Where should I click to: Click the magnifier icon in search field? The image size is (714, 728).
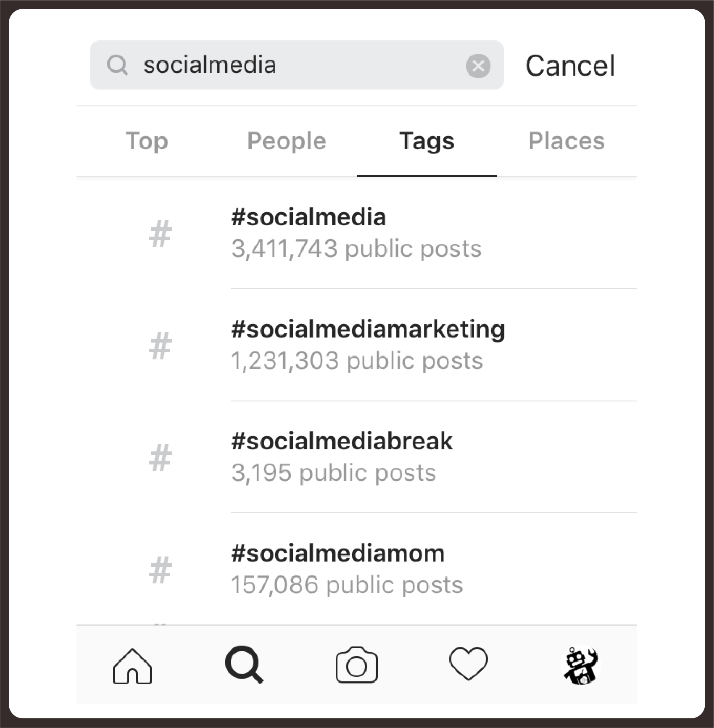click(x=117, y=65)
